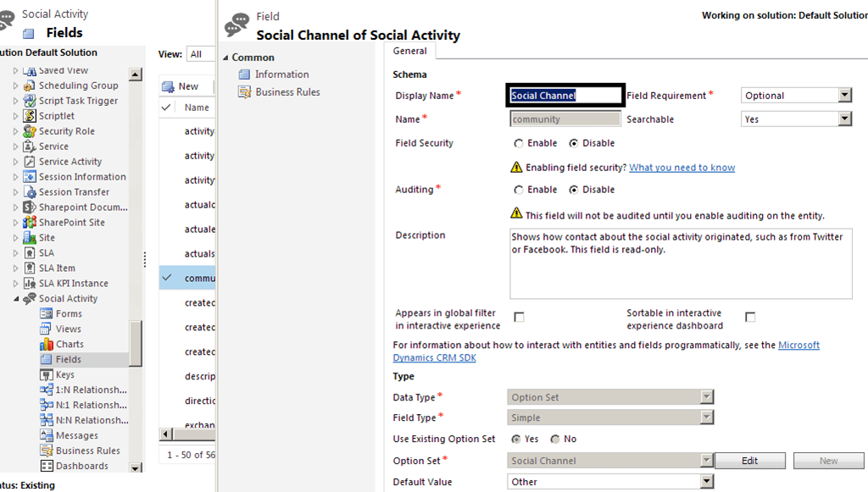Open What you need to know link

[x=682, y=168]
